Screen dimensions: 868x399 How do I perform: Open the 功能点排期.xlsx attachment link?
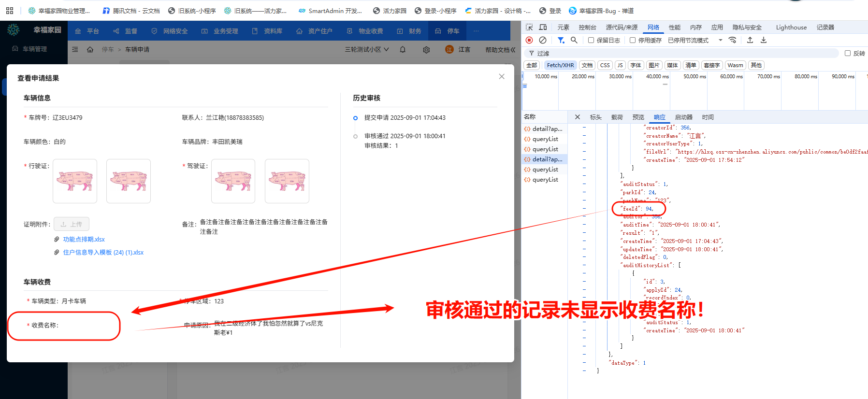click(84, 240)
